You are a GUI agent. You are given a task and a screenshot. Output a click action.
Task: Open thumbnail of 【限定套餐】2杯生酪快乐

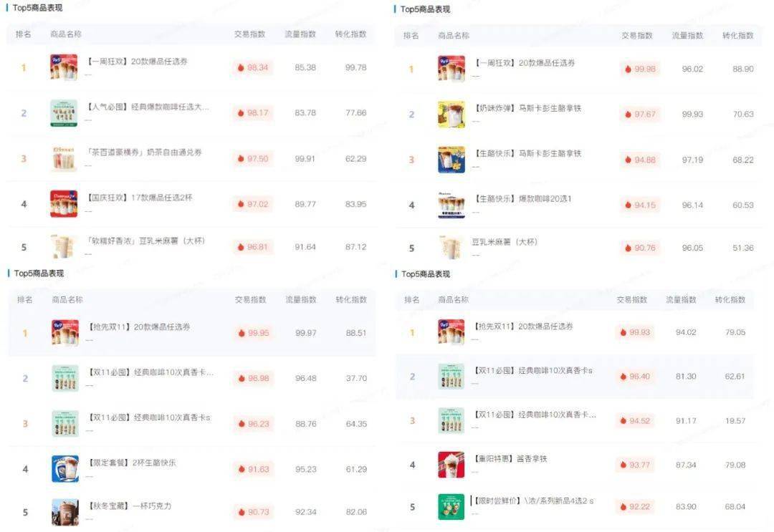coord(65,469)
